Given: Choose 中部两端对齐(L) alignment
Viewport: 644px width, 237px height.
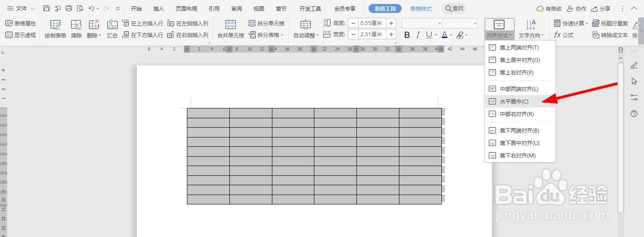Looking at the screenshot, I should tap(520, 89).
